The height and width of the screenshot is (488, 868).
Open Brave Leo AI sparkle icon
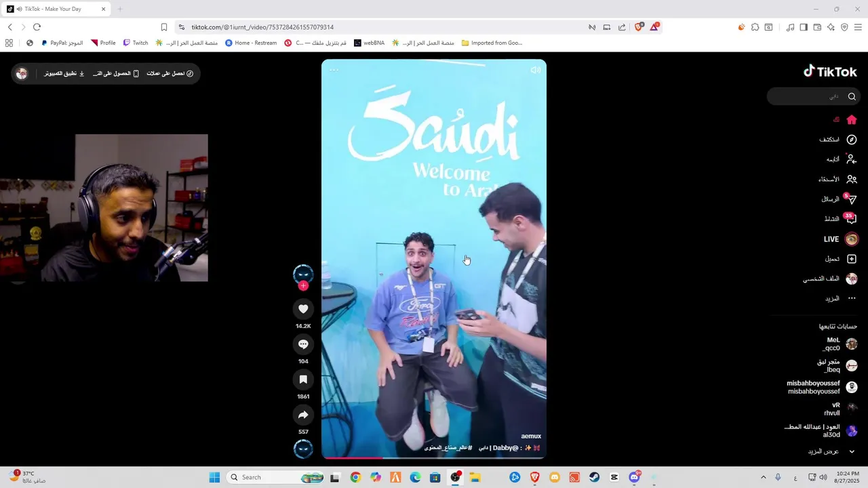click(x=831, y=27)
